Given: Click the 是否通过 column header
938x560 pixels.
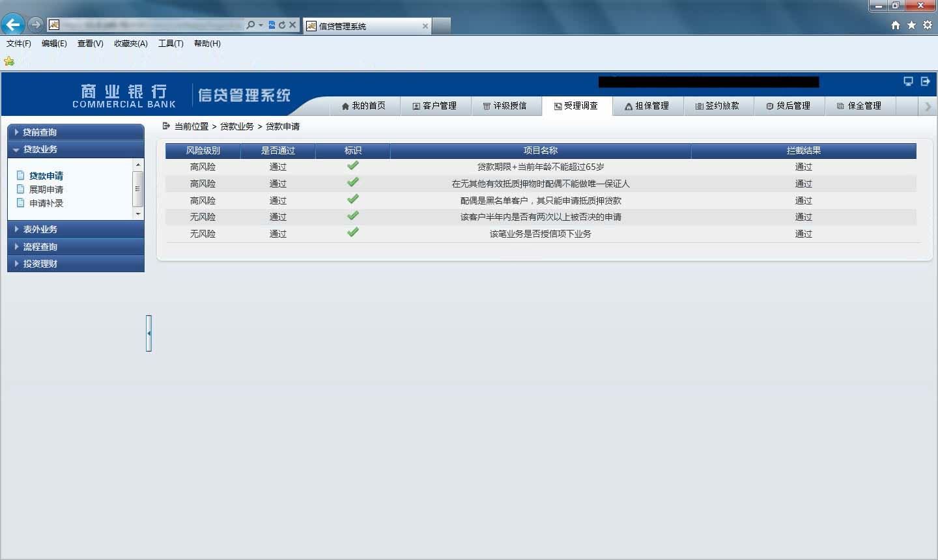Looking at the screenshot, I should coord(278,150).
